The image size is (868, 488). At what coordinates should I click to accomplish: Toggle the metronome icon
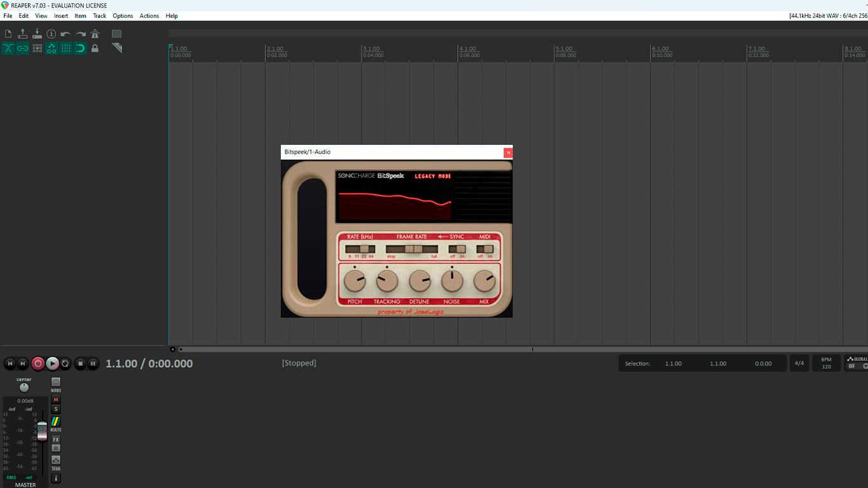(x=95, y=34)
